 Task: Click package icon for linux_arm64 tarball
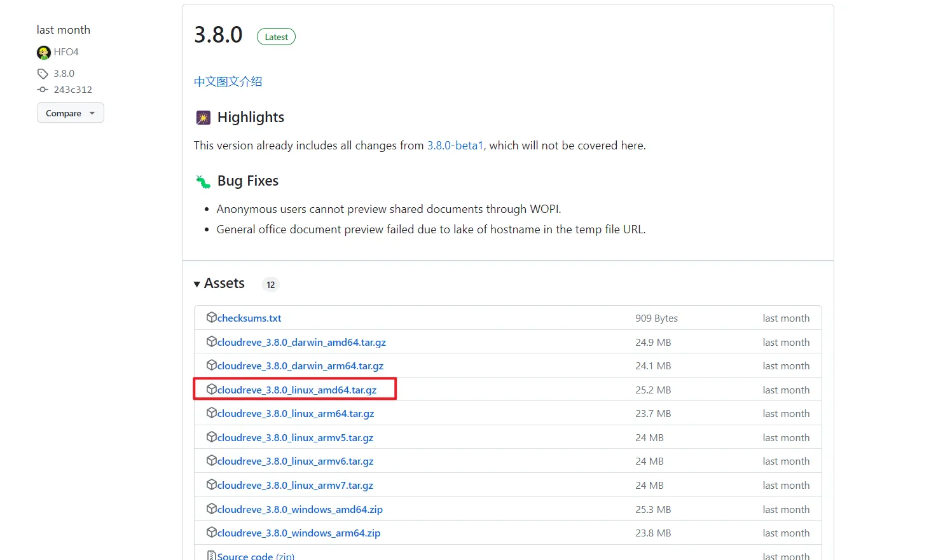click(212, 413)
